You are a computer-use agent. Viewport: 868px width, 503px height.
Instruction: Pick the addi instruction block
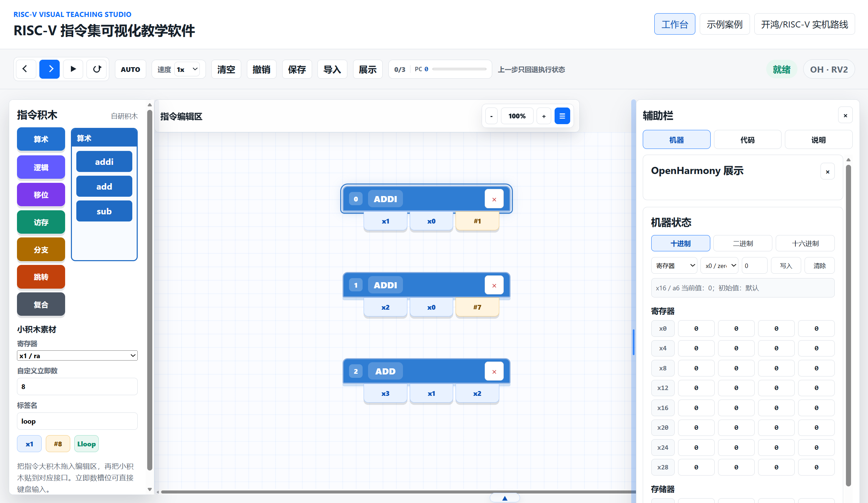104,161
